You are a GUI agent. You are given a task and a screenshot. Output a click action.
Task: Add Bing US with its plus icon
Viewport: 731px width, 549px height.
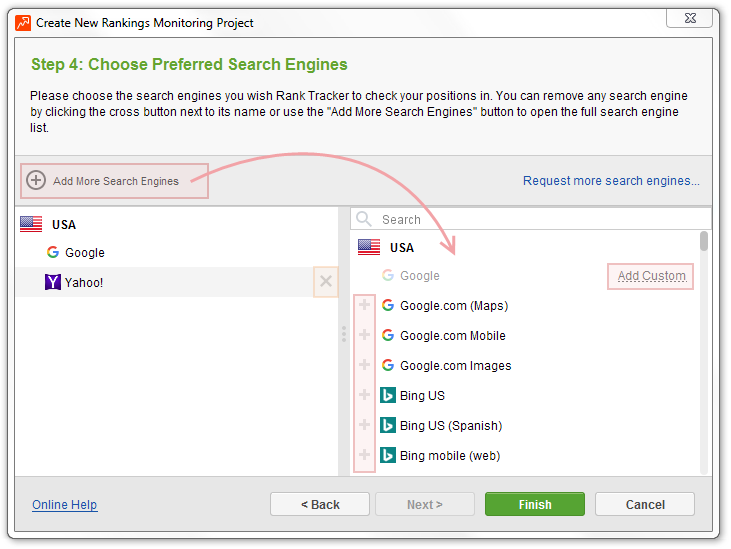(x=365, y=395)
